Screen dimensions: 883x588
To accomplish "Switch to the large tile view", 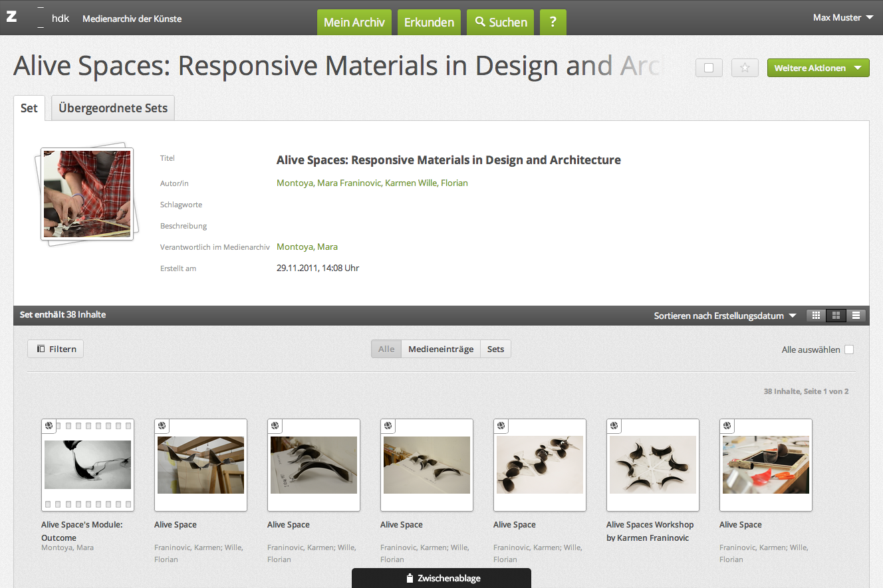I will (x=836, y=316).
